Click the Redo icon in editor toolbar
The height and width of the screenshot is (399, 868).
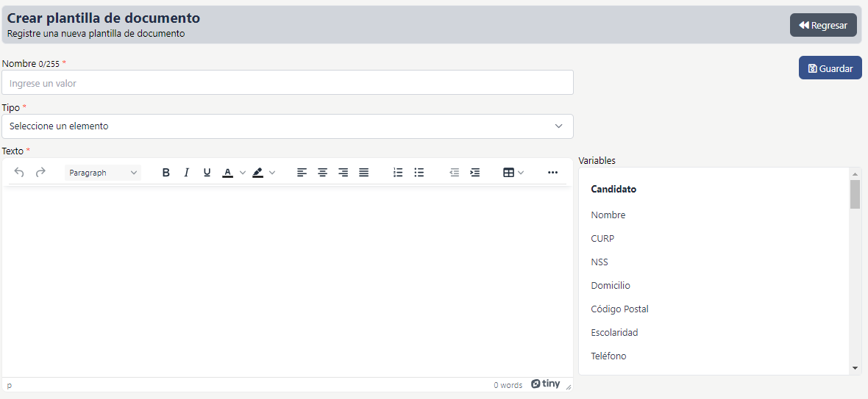point(40,173)
